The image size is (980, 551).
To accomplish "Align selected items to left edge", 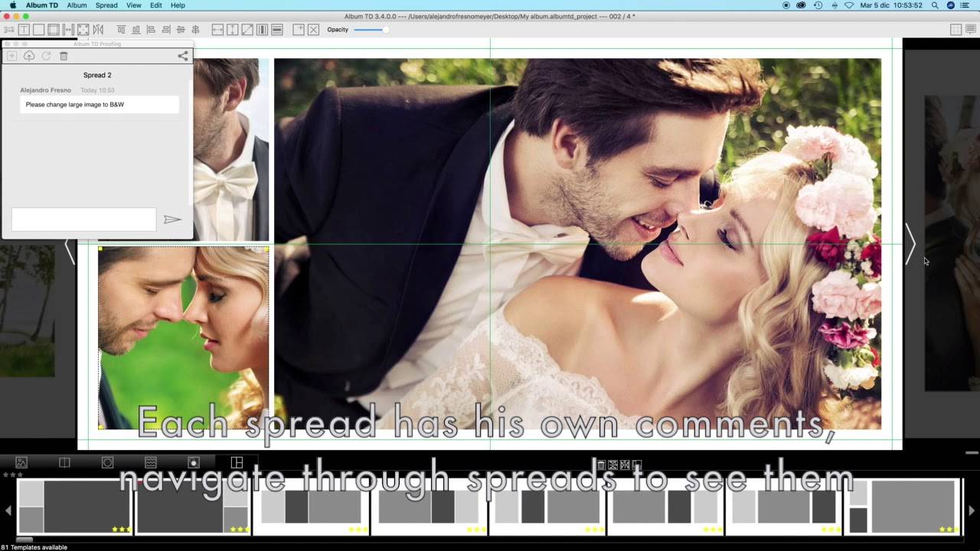I will (x=151, y=30).
